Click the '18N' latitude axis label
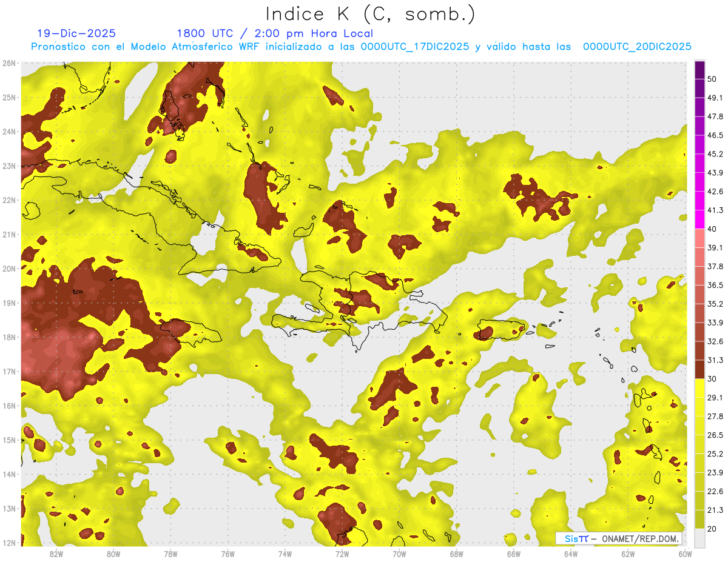The height and width of the screenshot is (562, 728). coord(9,337)
